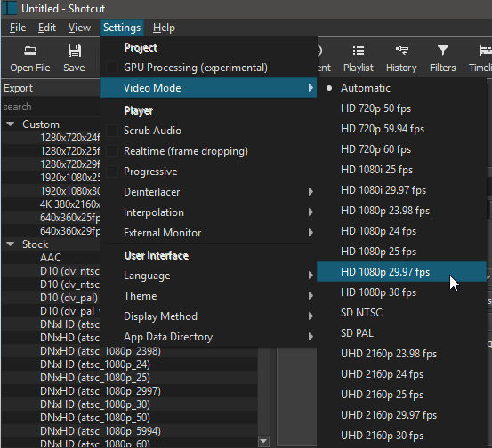This screenshot has width=492, height=448.
Task: Expand the Video Mode submenu
Action: pos(208,88)
